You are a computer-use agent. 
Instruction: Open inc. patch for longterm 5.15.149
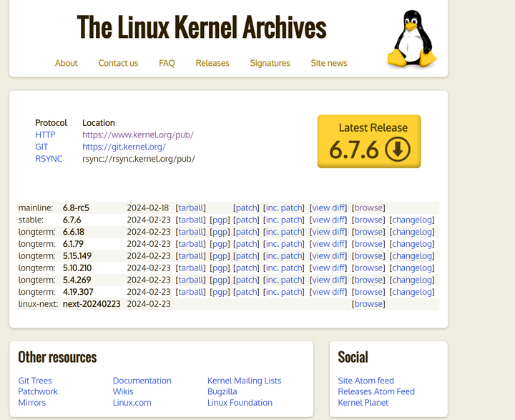[284, 255]
